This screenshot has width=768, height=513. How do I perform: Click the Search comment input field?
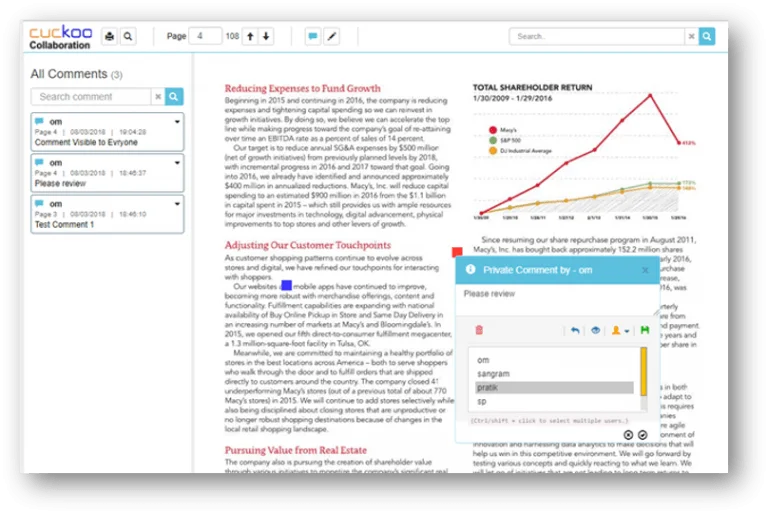point(91,97)
